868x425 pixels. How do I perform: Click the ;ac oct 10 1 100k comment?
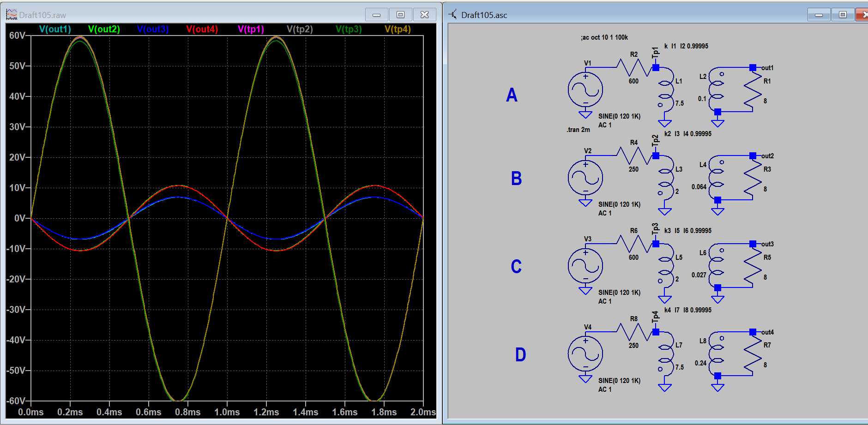pyautogui.click(x=604, y=37)
